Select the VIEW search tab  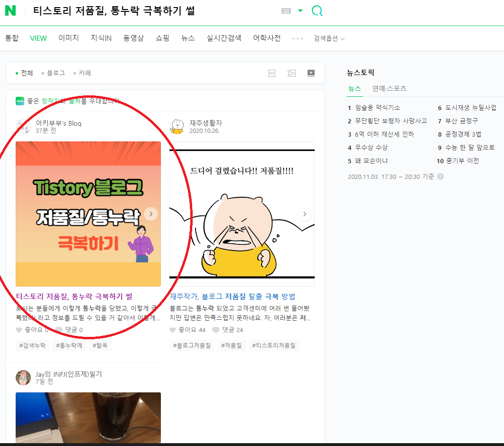38,38
